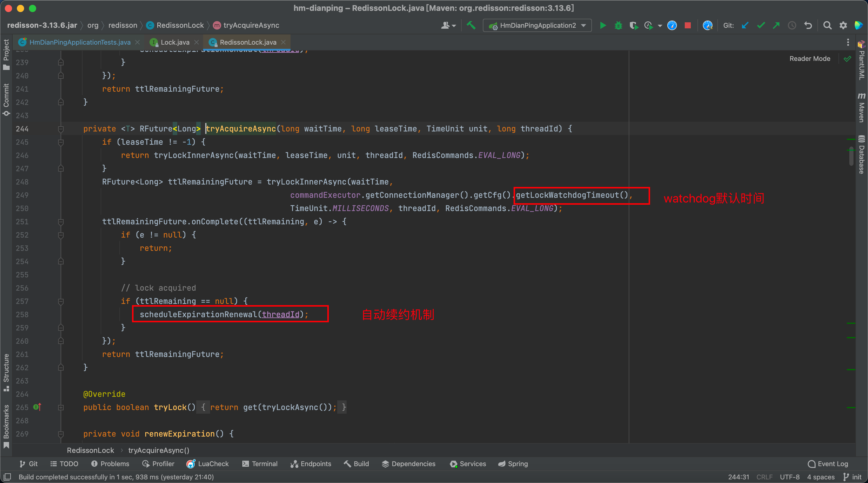The image size is (868, 483).
Task: Open the Terminal tool window
Action: click(x=260, y=464)
